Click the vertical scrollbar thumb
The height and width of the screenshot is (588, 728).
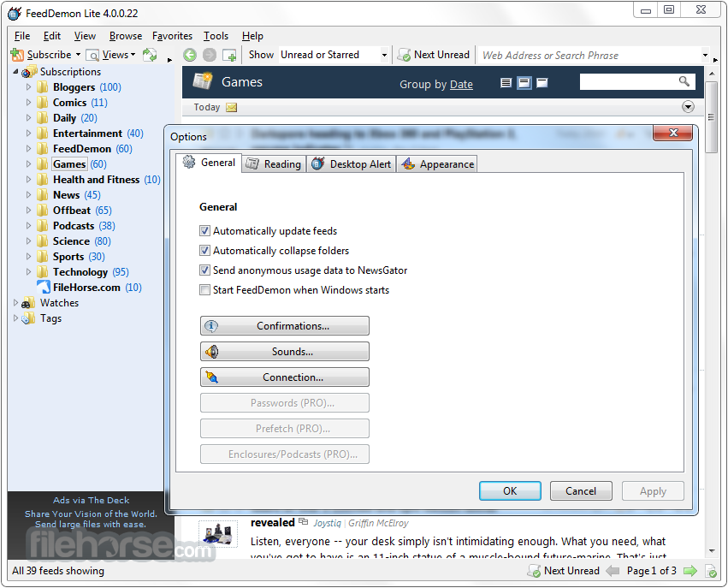click(711, 117)
